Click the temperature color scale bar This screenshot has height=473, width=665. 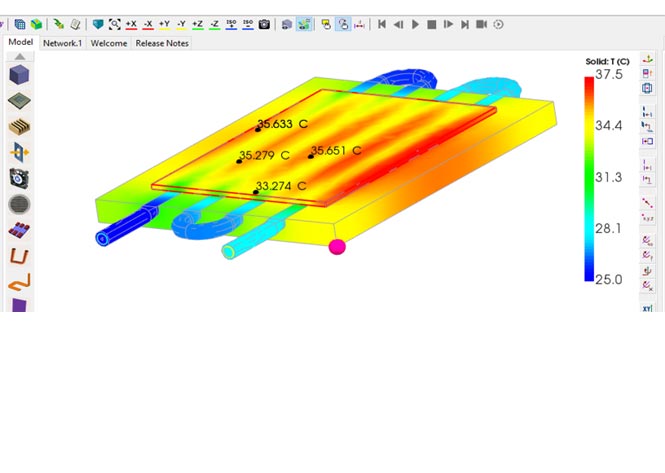[589, 179]
